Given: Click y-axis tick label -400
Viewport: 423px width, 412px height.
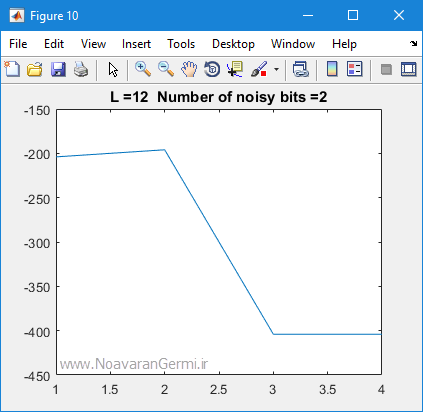Looking at the screenshot, I should 37,332.
